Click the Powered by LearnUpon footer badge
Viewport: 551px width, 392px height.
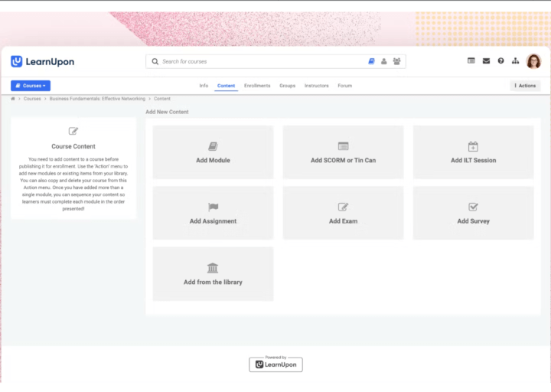coord(275,364)
